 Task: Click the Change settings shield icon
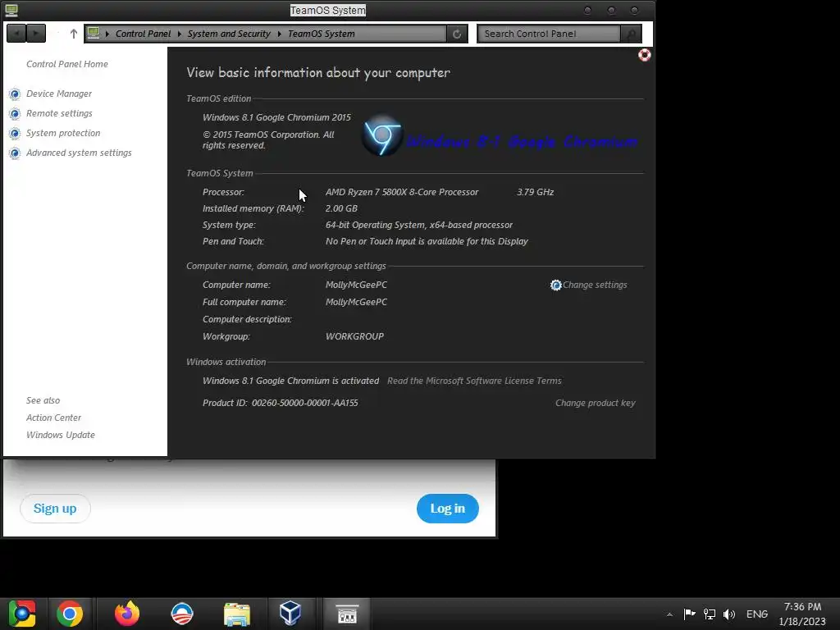tap(555, 285)
